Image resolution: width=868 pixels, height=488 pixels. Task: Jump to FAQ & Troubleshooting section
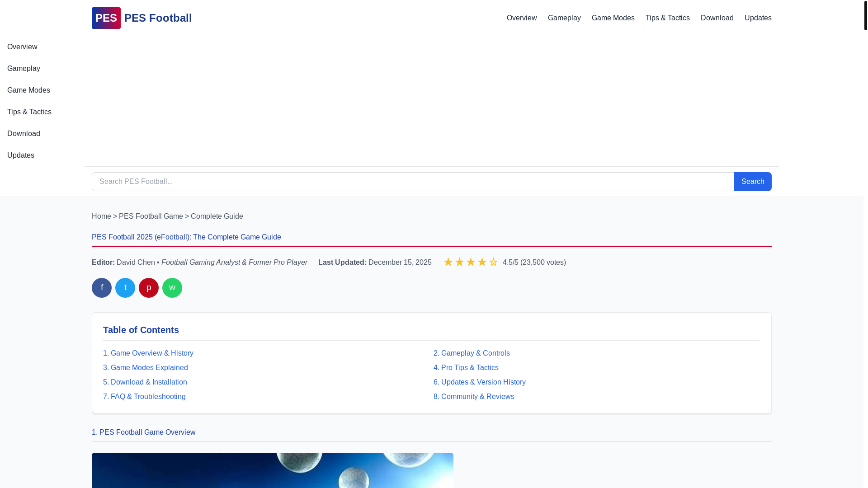pyautogui.click(x=144, y=397)
